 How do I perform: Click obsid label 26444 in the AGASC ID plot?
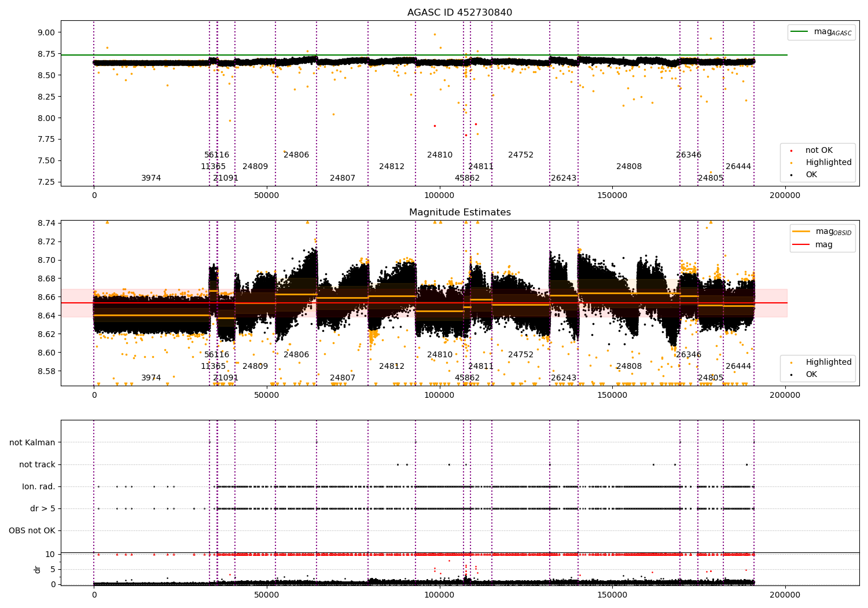(738, 167)
